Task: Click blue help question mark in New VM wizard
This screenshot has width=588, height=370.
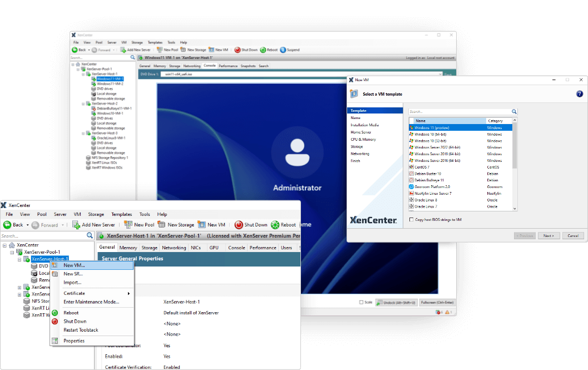Action: point(579,94)
